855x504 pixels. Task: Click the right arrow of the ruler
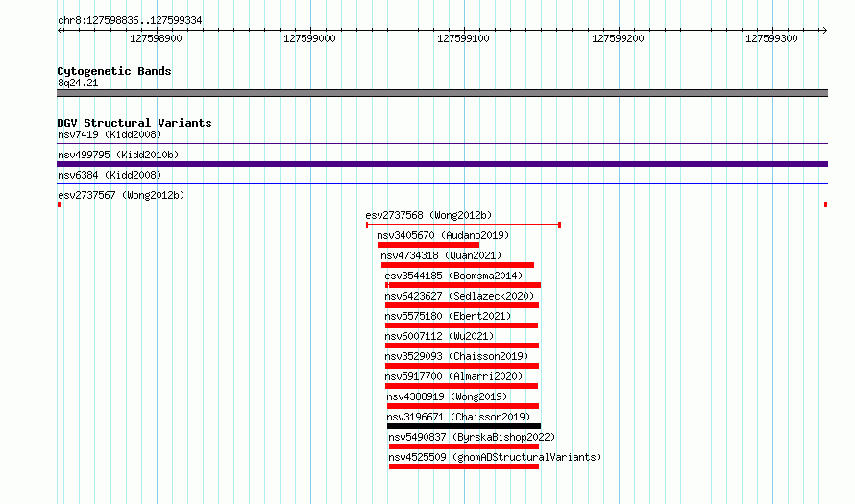825,30
